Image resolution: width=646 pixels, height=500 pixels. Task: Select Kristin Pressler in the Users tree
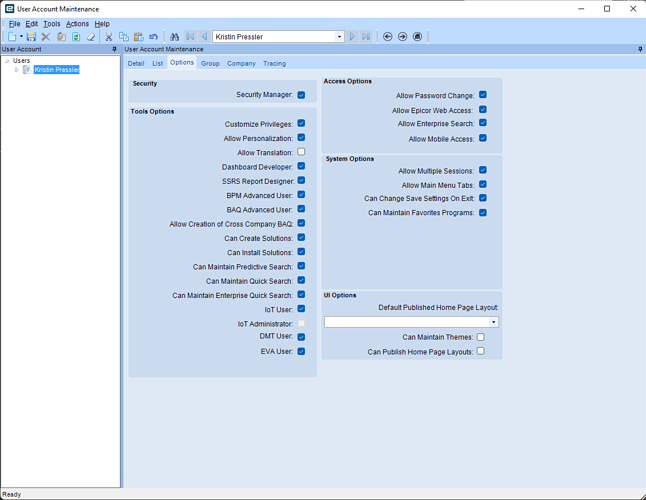click(56, 70)
